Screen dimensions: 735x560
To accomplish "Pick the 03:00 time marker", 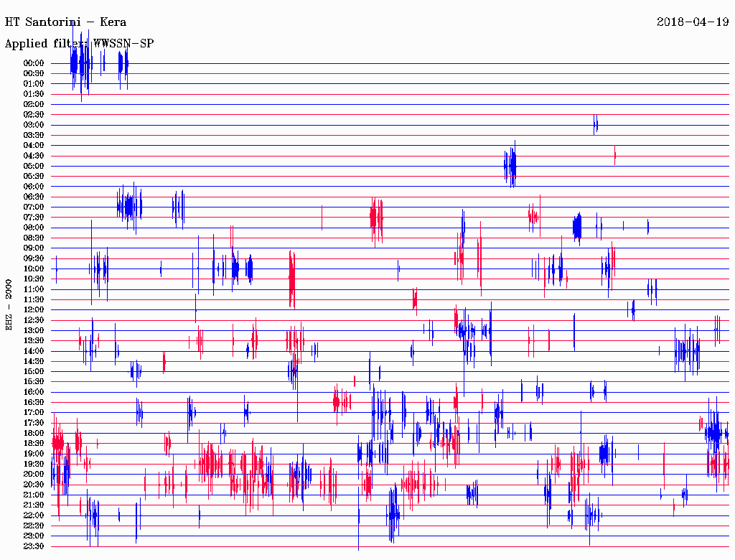I will tap(34, 125).
